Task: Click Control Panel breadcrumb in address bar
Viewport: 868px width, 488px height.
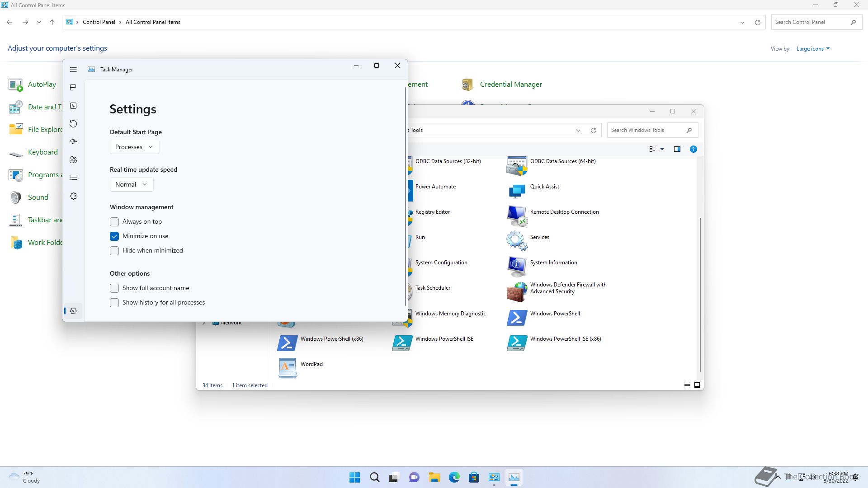Action: 99,22
